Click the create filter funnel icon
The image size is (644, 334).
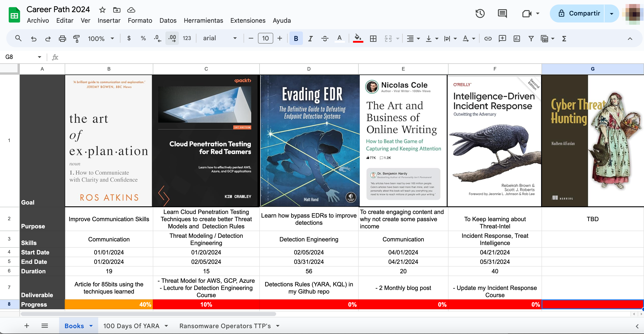(531, 38)
